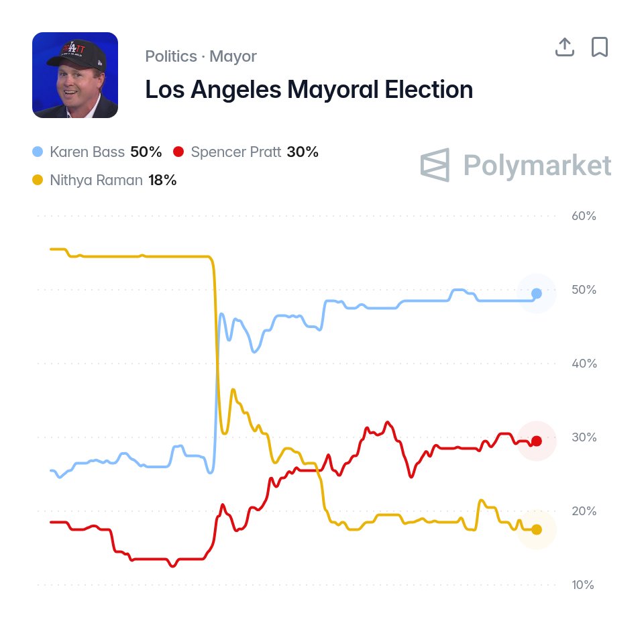Click the Karen Bass 50% legend label

105,152
